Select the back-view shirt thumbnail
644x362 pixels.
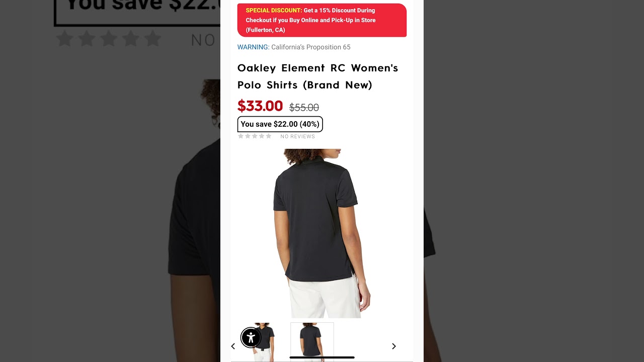(x=312, y=342)
